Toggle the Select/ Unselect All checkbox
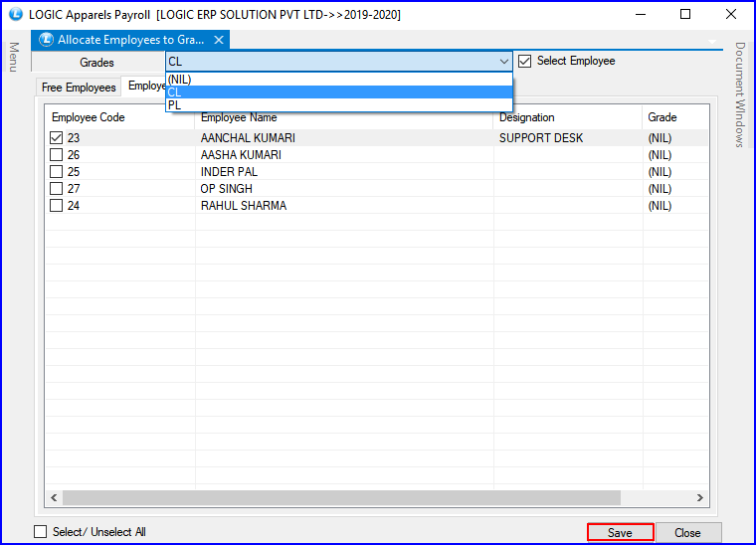 41,531
